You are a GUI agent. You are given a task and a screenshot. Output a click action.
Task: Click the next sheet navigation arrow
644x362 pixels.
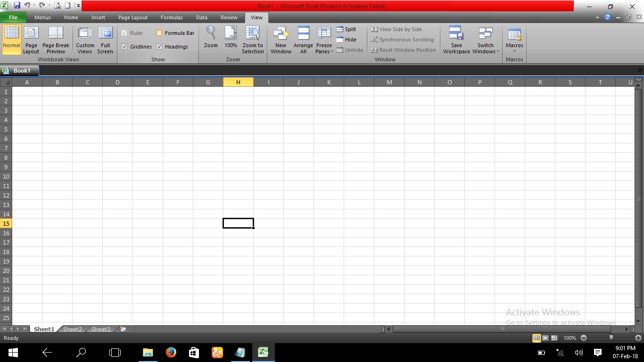click(18, 329)
